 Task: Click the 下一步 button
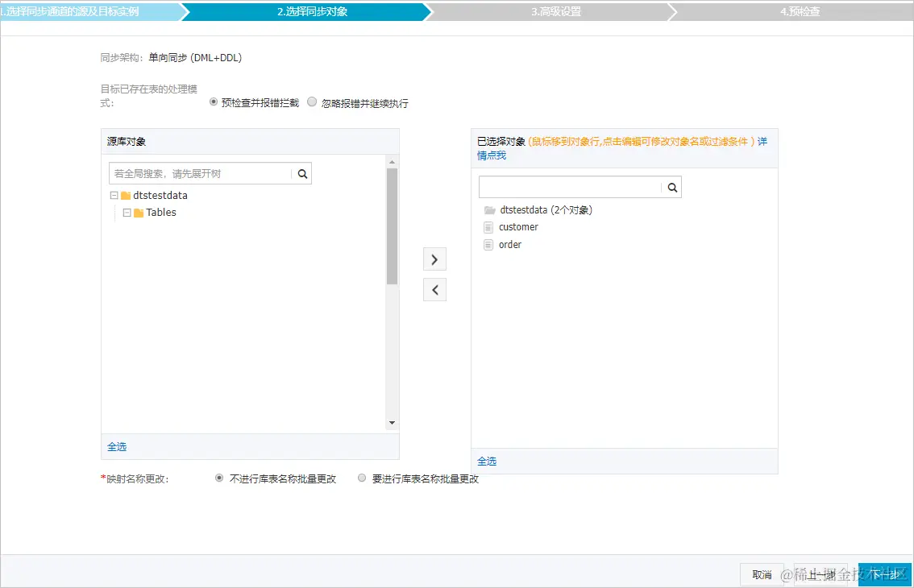click(885, 575)
